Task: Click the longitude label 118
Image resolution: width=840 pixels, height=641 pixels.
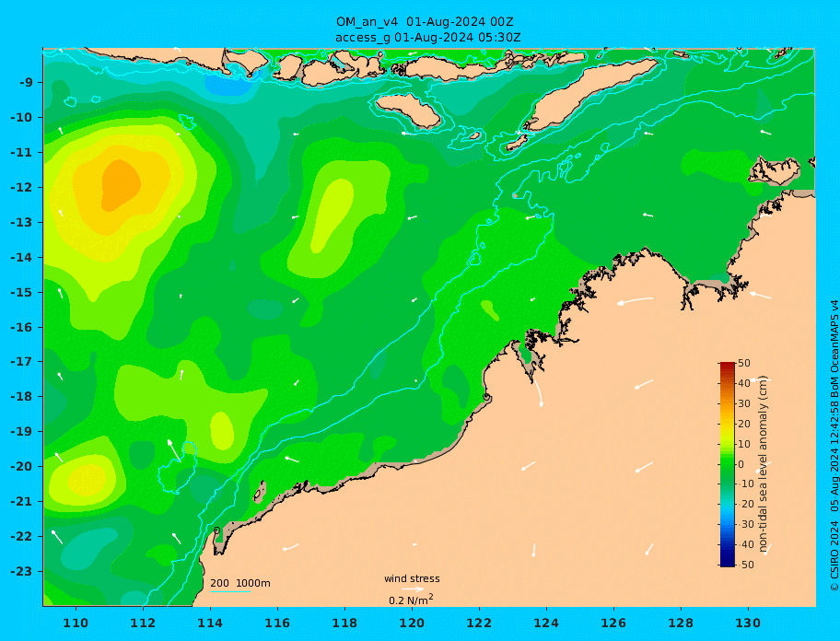Action: 344,623
